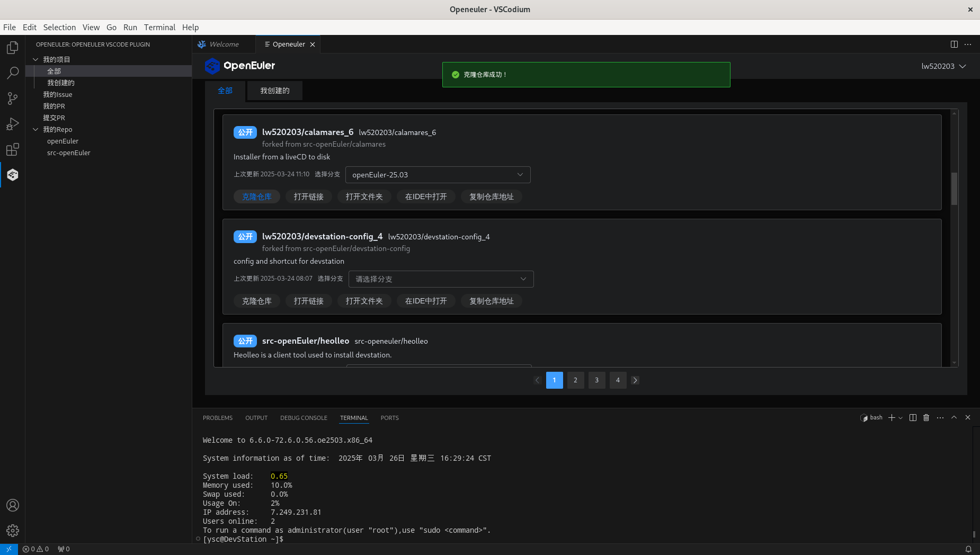Select the OpenEuler plugin activity icon

(13, 175)
